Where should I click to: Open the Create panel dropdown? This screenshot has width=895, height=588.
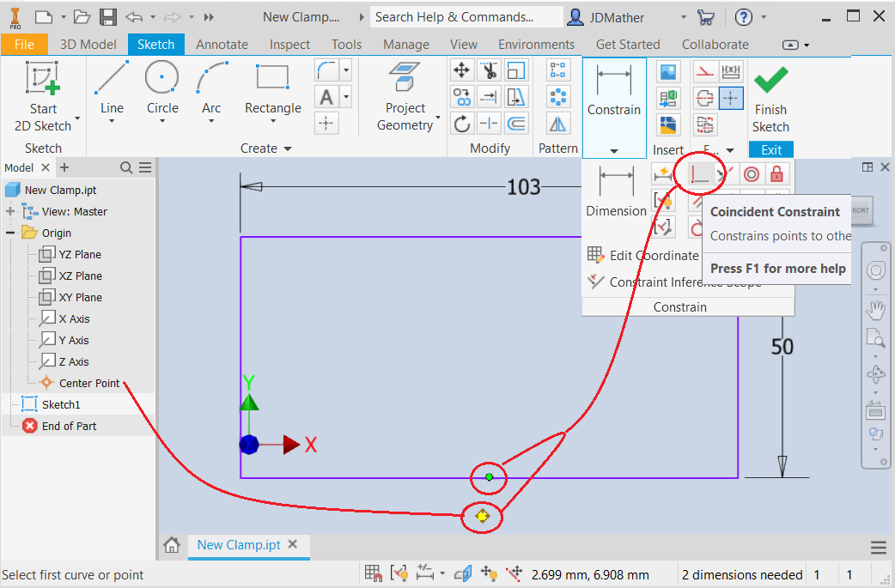point(288,149)
